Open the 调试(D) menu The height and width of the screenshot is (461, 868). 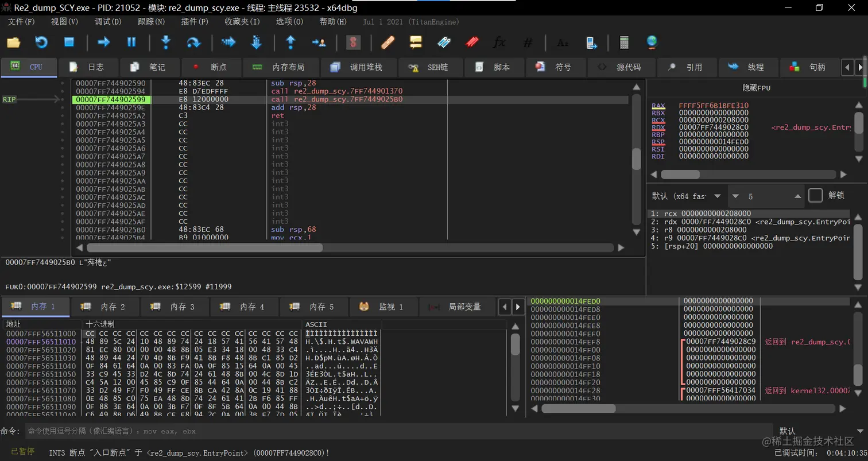pos(108,22)
